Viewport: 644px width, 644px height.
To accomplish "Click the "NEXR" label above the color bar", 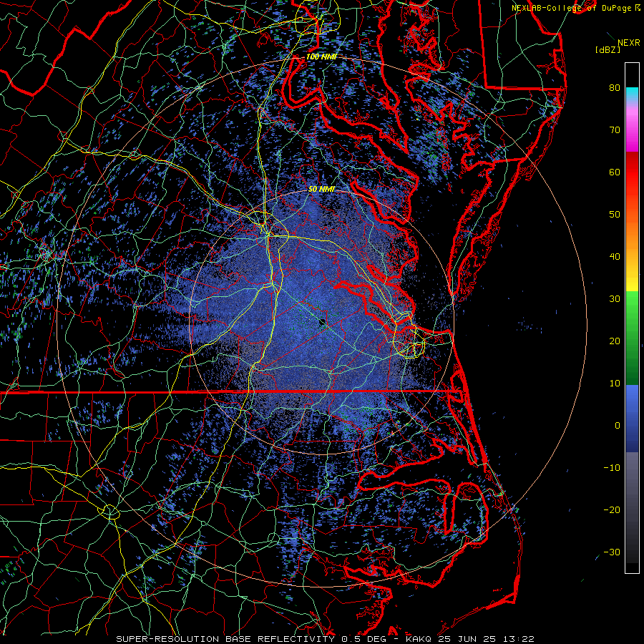I will (629, 43).
